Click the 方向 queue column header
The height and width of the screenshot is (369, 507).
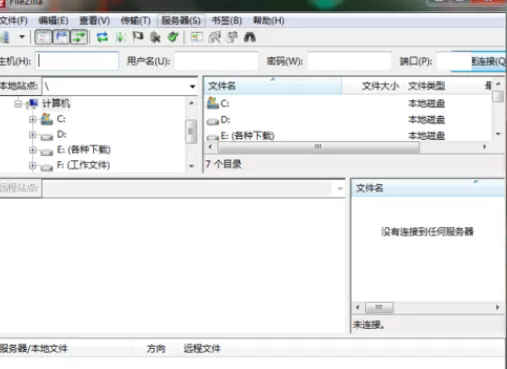[x=156, y=349]
